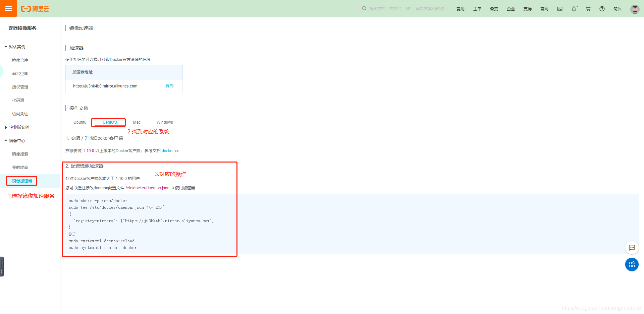Click the 阿里云 logo
Screen dimensions: 644x314
[35, 9]
